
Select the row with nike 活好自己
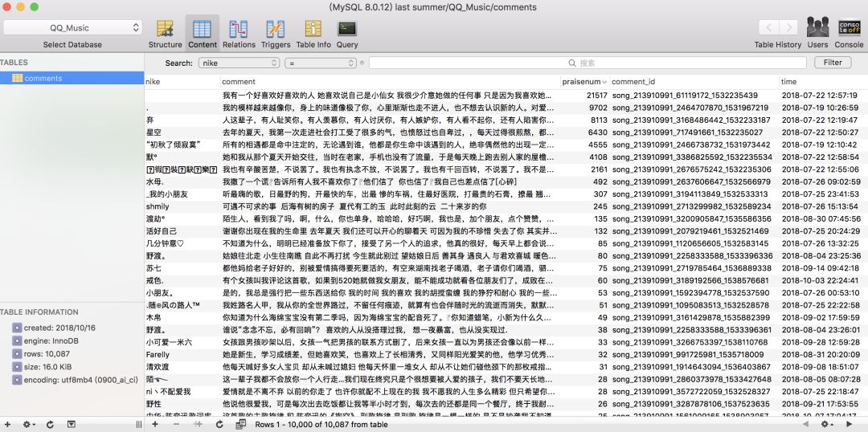pos(506,231)
